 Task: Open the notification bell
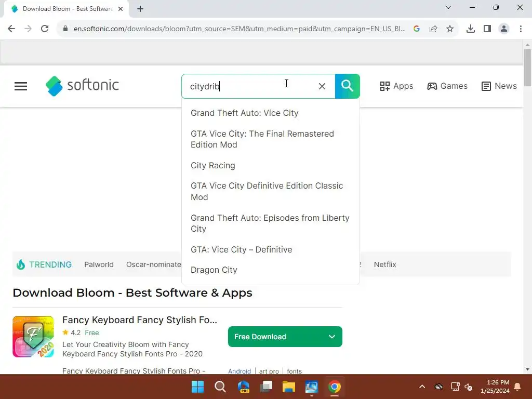(x=518, y=387)
